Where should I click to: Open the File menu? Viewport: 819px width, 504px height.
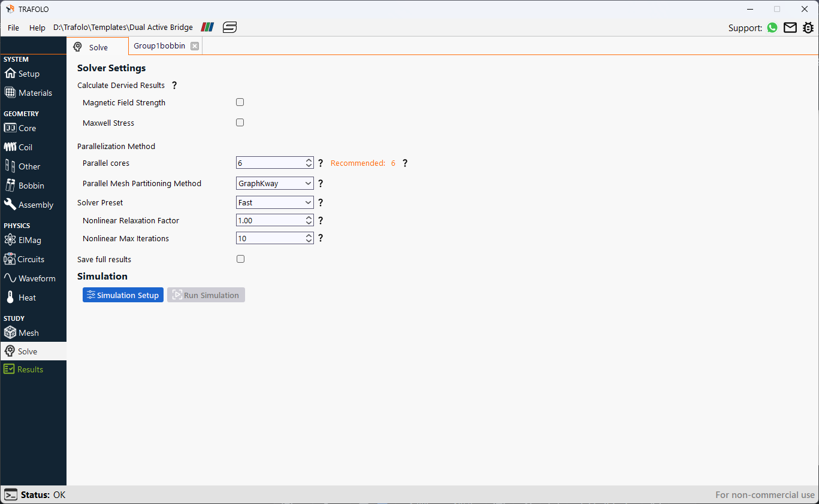point(13,28)
